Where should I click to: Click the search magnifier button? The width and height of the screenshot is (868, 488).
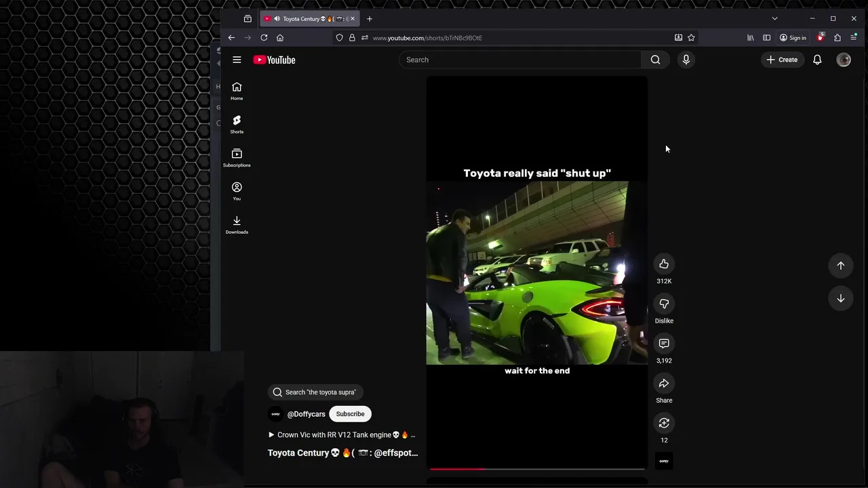(655, 60)
